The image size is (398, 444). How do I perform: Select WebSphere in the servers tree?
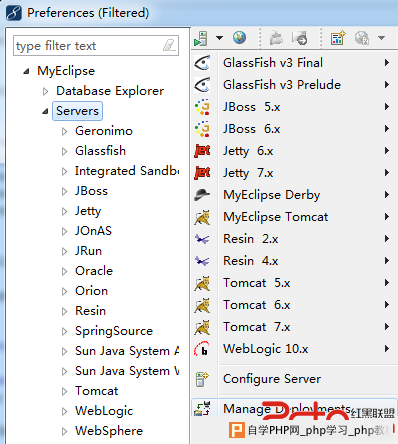[109, 431]
